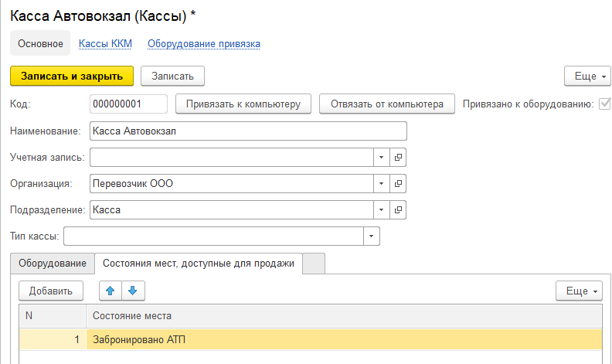The width and height of the screenshot is (612, 364).
Task: Switch to the Оборудование tab
Action: point(53,264)
